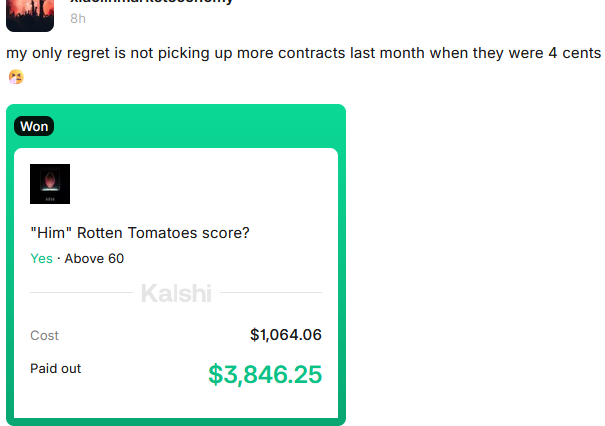This screenshot has width=605, height=426.
Task: Click the "Cost" label
Action: pos(45,335)
